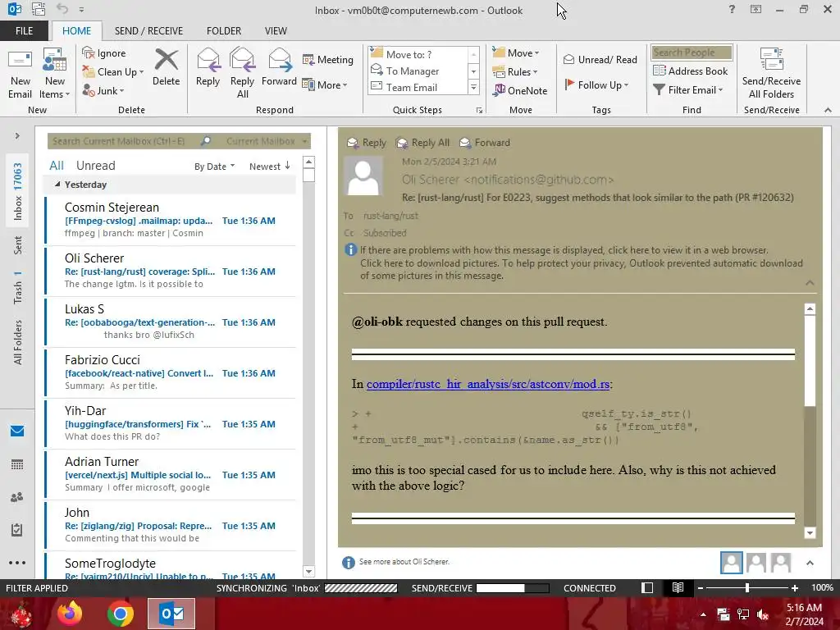Click See more about Oli Scherer
This screenshot has height=630, width=840.
click(404, 561)
